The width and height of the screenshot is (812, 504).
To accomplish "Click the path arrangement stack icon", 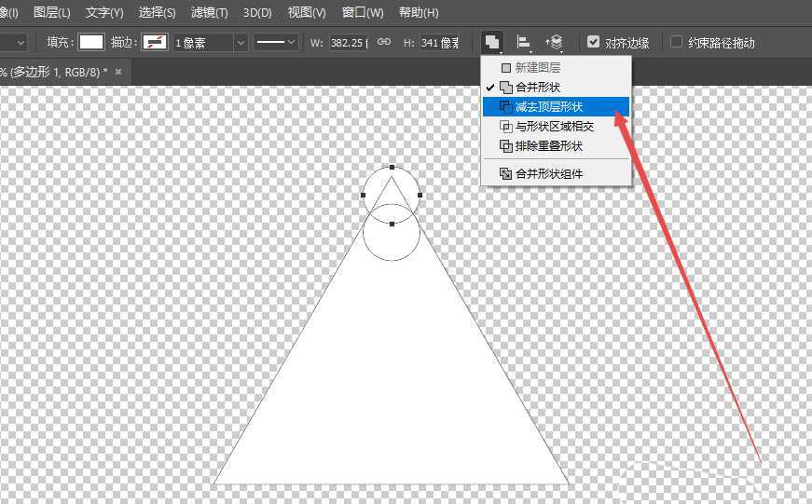I will [555, 42].
